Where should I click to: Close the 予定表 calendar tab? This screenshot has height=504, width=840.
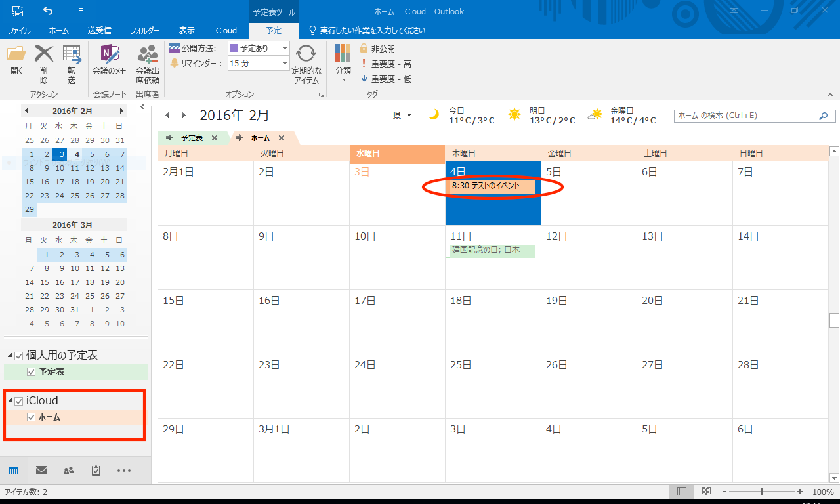215,138
